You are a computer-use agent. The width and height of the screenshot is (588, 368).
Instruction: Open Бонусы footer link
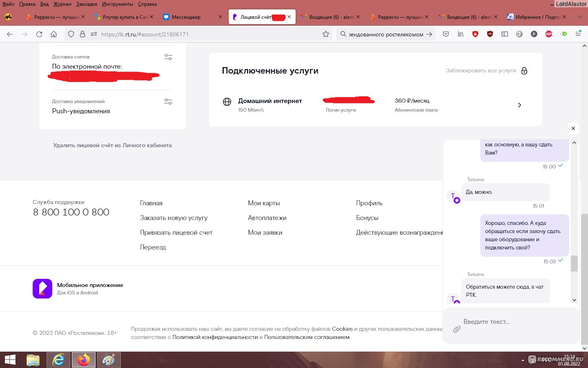click(367, 218)
